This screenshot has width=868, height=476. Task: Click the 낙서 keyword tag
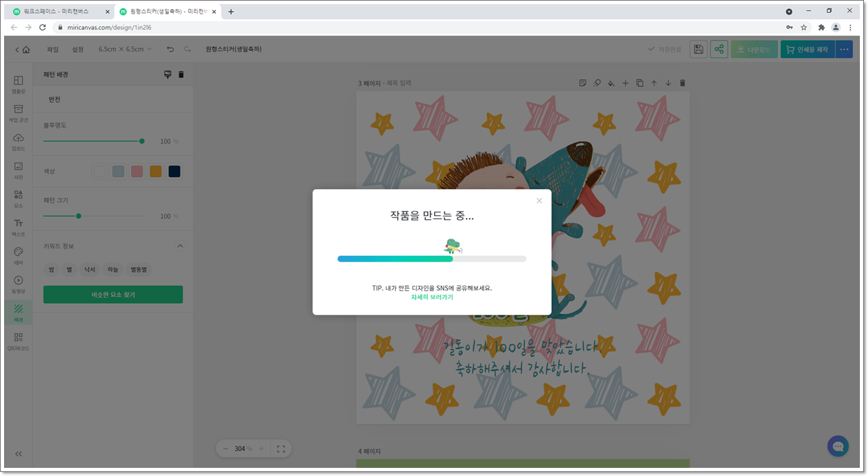point(90,269)
